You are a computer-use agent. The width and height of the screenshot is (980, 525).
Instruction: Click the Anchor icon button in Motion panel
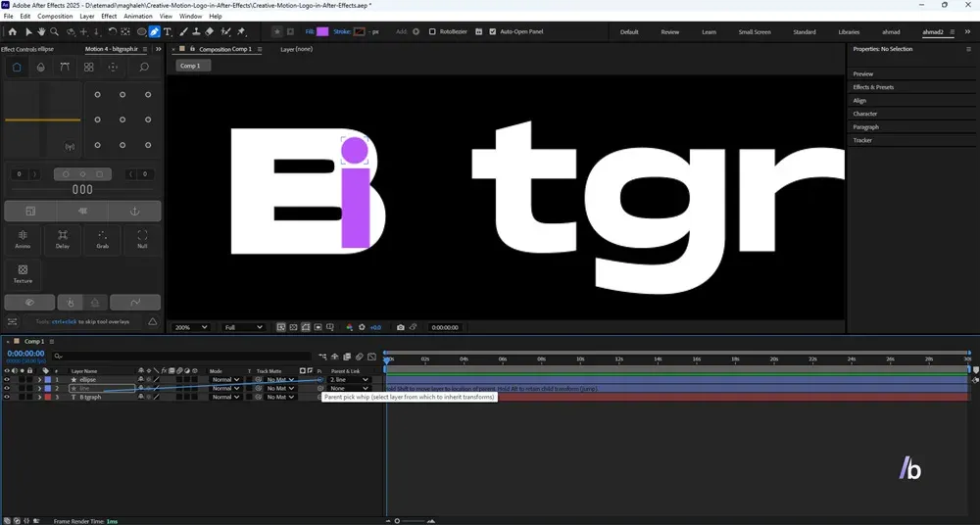point(134,212)
